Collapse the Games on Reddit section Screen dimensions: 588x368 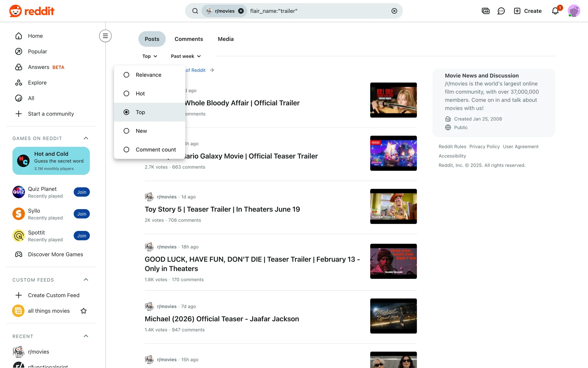tap(86, 138)
